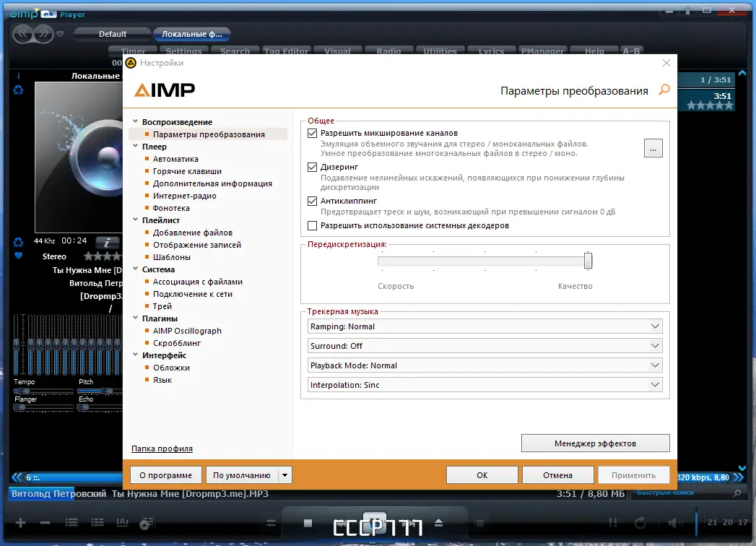This screenshot has height=546, width=756.
Task: Toggle the 'Антиклиппинг' checkbox
Action: coord(313,201)
